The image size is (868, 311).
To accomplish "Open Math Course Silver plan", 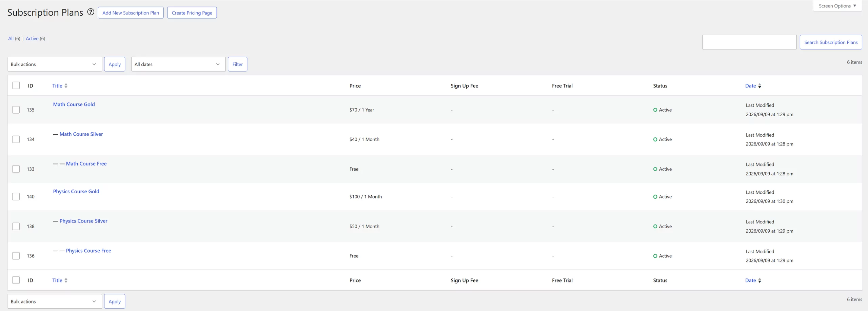I will (81, 134).
